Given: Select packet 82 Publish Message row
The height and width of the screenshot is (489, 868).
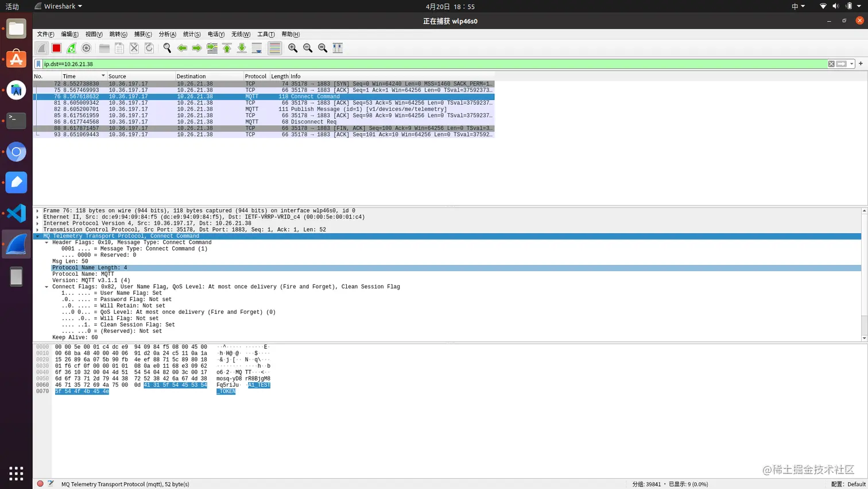Looking at the screenshot, I should tap(263, 109).
